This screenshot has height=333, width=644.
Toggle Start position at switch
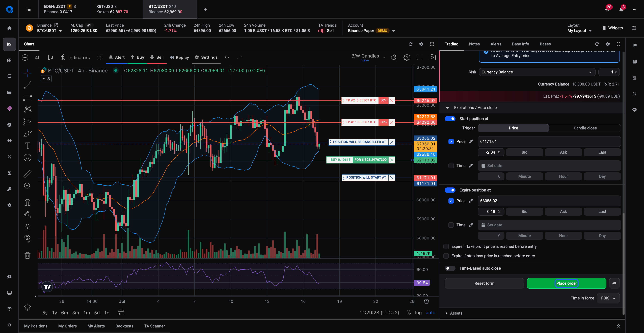[450, 119]
